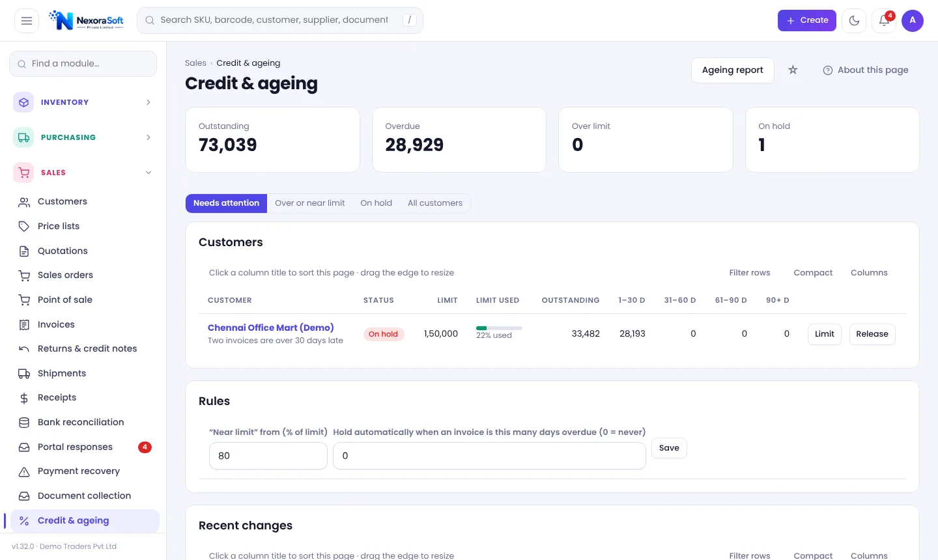Image resolution: width=938 pixels, height=560 pixels.
Task: Open About this page help
Action: [x=866, y=70]
